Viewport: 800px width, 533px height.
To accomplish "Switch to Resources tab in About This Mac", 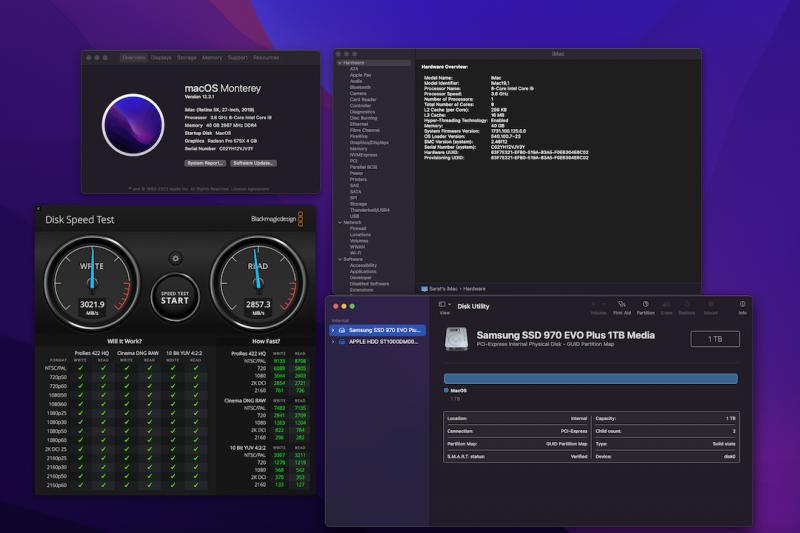I will pos(266,58).
